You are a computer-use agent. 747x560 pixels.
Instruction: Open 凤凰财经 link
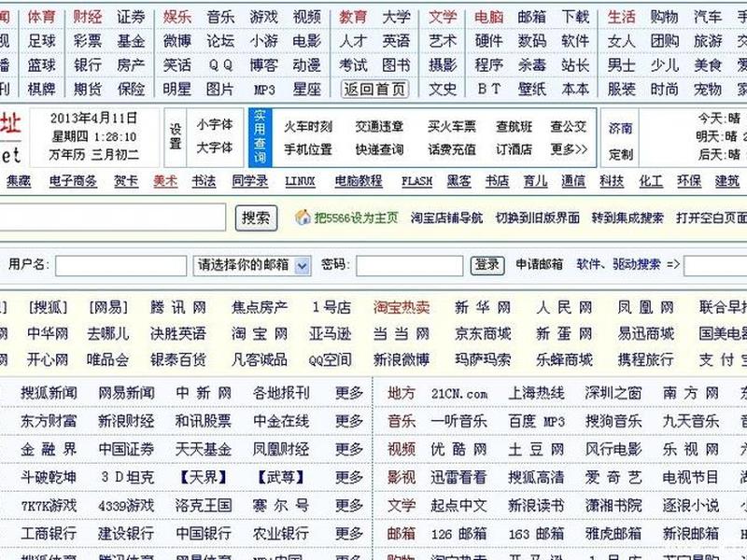281,449
